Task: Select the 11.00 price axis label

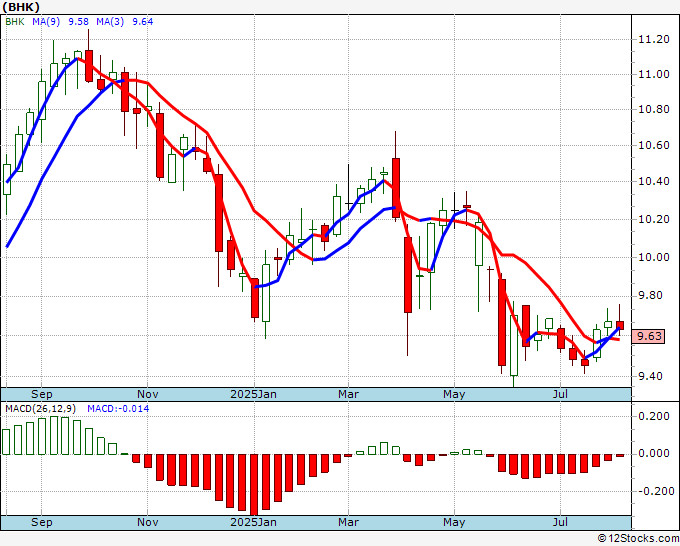Action: point(654,74)
